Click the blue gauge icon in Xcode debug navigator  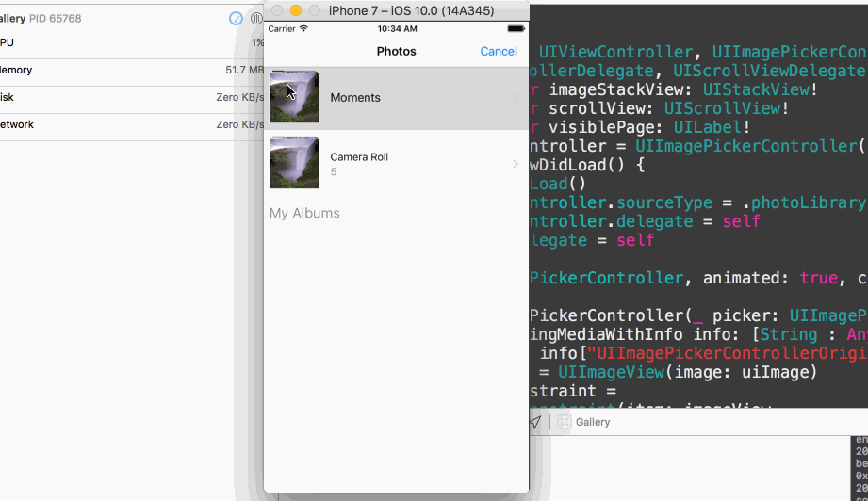236,18
